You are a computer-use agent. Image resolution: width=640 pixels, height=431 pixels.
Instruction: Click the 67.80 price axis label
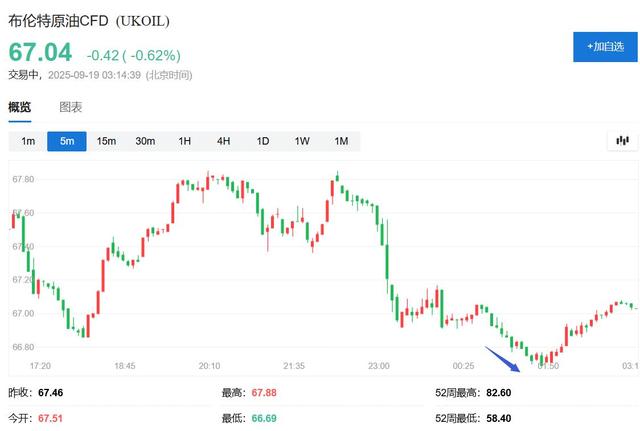coord(23,179)
